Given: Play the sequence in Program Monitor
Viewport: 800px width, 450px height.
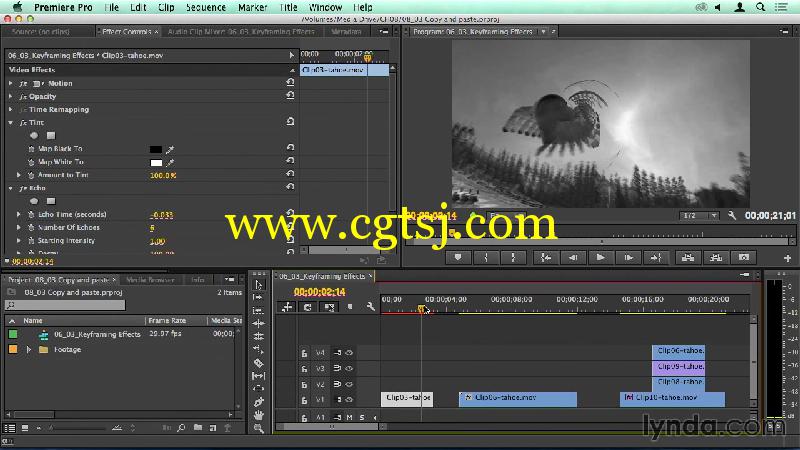Looking at the screenshot, I should pos(601,258).
